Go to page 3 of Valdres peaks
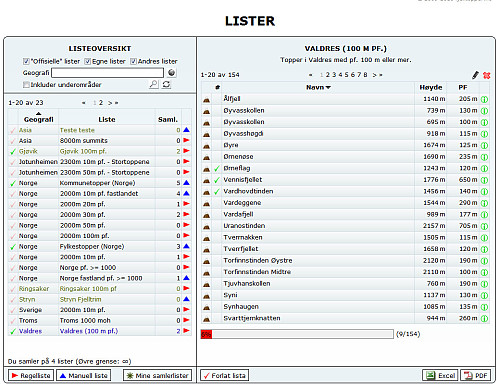499x389 pixels. pyautogui.click(x=334, y=75)
